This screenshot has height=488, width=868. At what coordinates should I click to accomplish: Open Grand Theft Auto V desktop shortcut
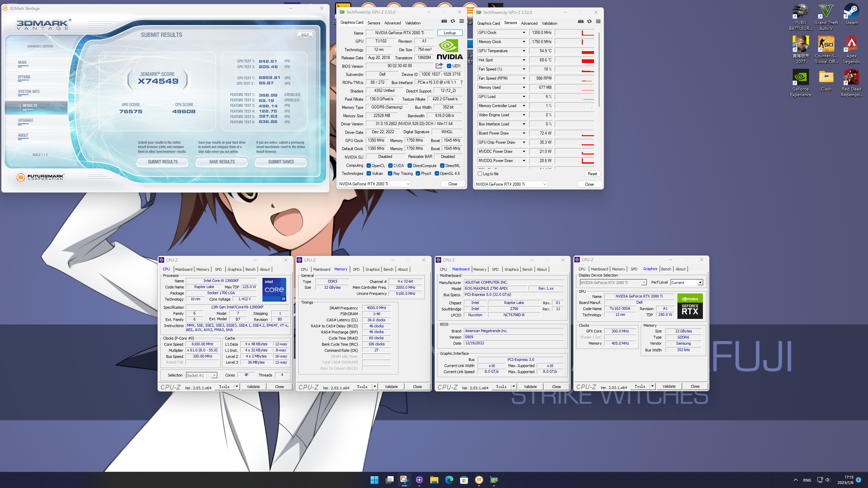[826, 17]
